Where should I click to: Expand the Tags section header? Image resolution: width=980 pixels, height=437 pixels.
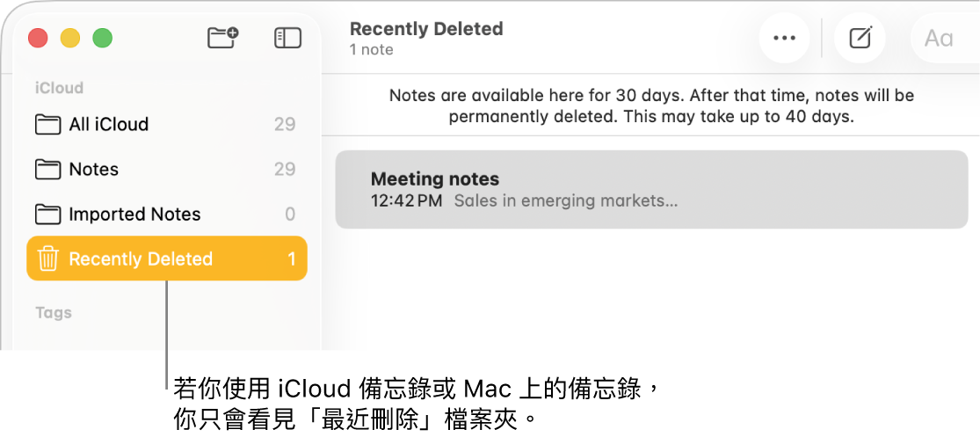[x=54, y=313]
